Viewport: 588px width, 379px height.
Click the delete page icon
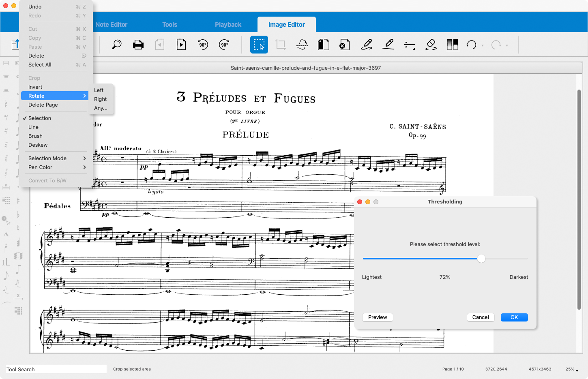pos(345,45)
